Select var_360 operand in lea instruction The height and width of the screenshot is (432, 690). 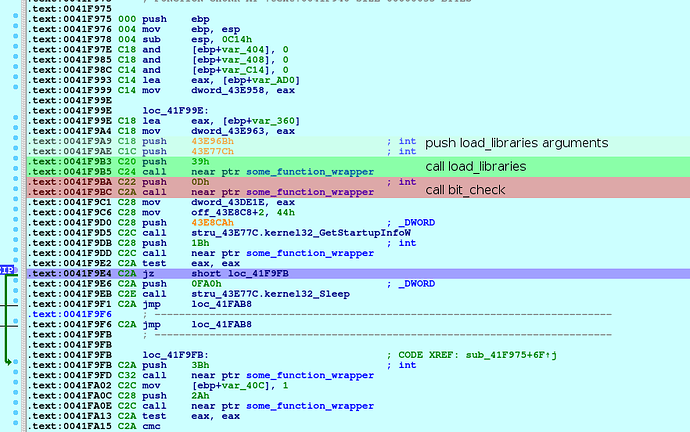[275, 121]
